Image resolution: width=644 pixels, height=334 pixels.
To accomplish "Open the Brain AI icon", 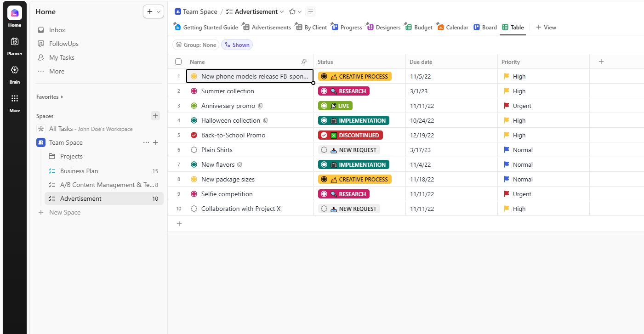I will click(x=15, y=74).
